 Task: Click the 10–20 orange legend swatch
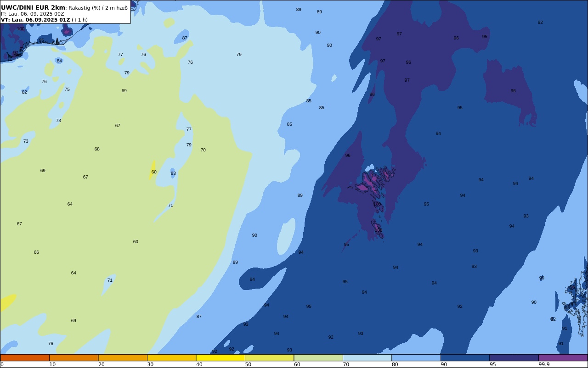pos(74,357)
